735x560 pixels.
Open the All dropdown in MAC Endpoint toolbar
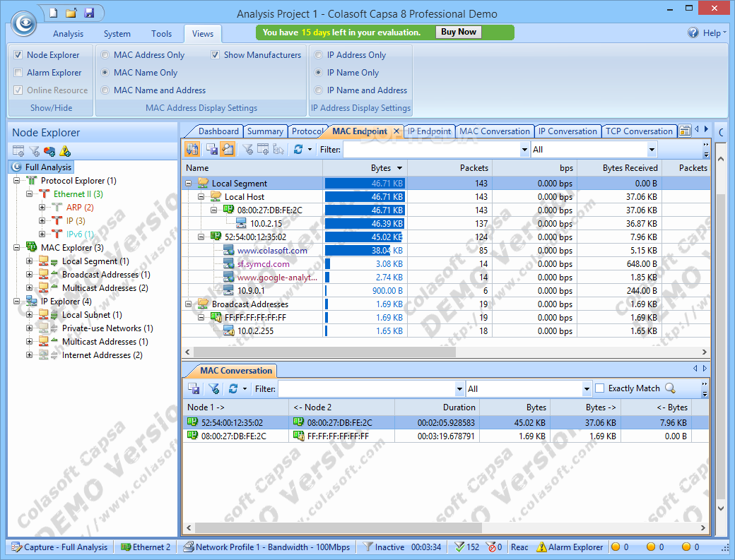click(x=652, y=150)
